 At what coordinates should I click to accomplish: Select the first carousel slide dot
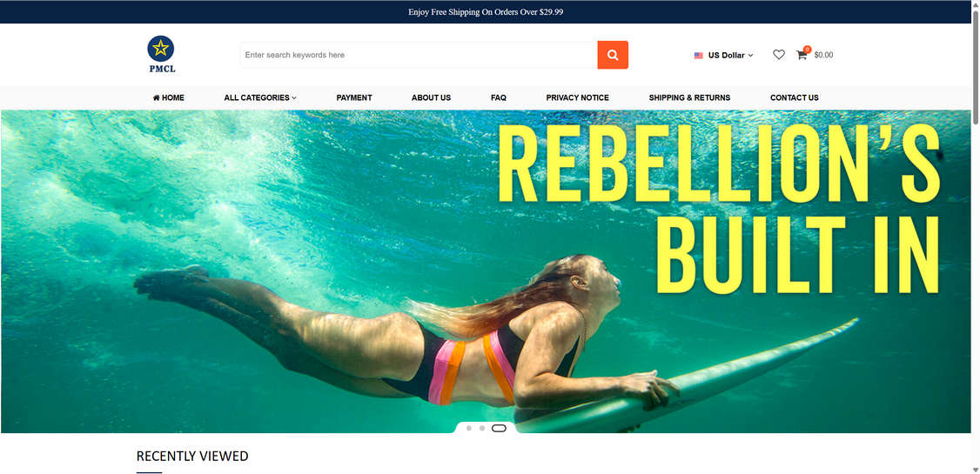469,429
